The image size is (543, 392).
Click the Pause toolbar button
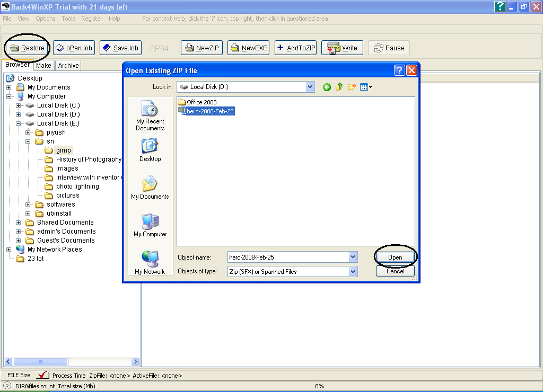click(389, 48)
